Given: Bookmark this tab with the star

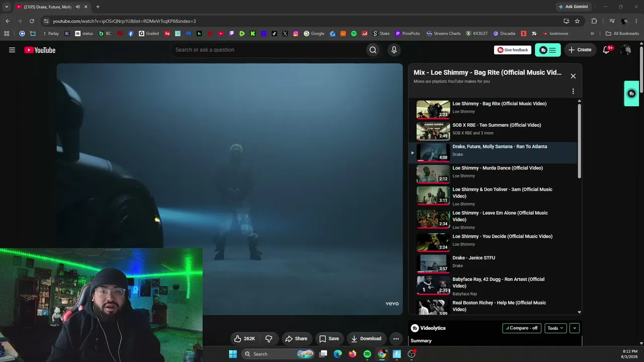Looking at the screenshot, I should (577, 21).
